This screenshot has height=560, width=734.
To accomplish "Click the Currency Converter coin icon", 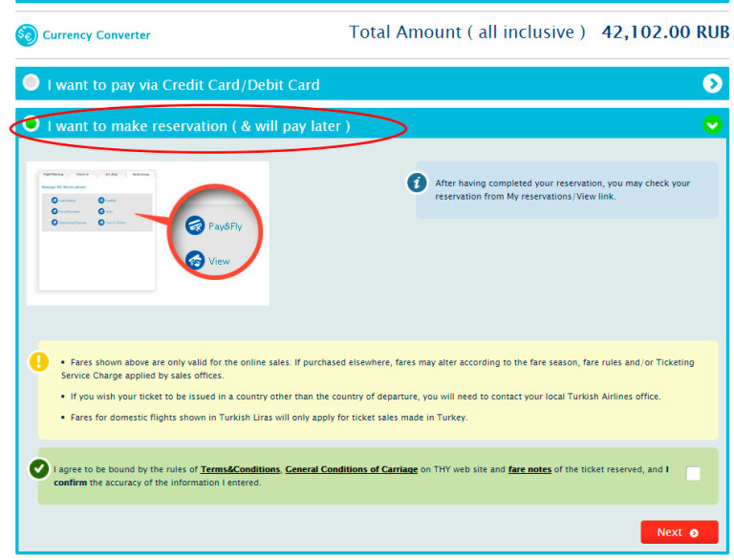I will [x=27, y=35].
